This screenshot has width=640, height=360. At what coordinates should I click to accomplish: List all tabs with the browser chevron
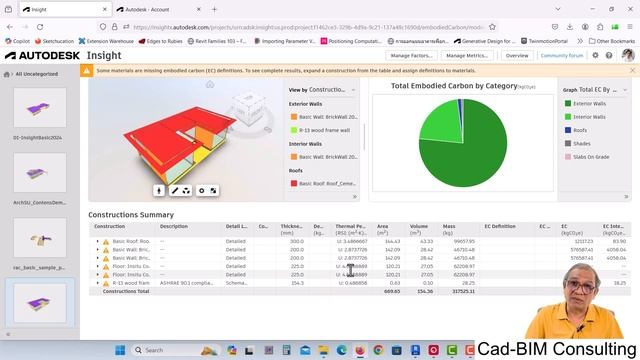click(x=558, y=9)
